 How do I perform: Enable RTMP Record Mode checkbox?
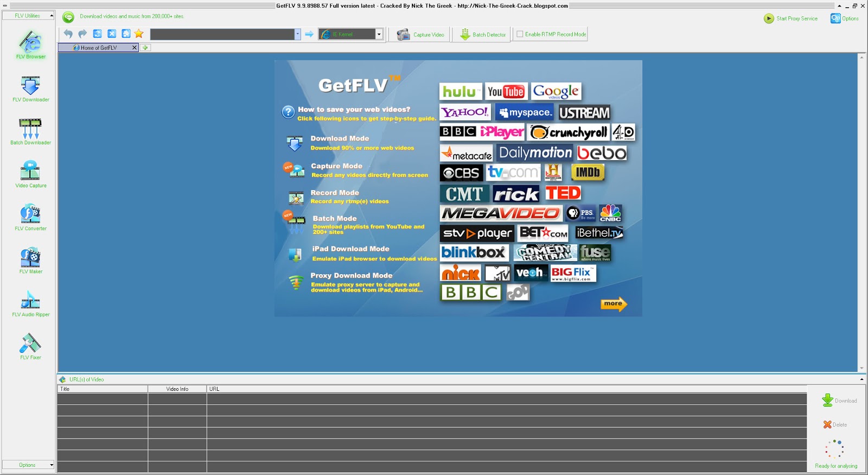pyautogui.click(x=520, y=34)
